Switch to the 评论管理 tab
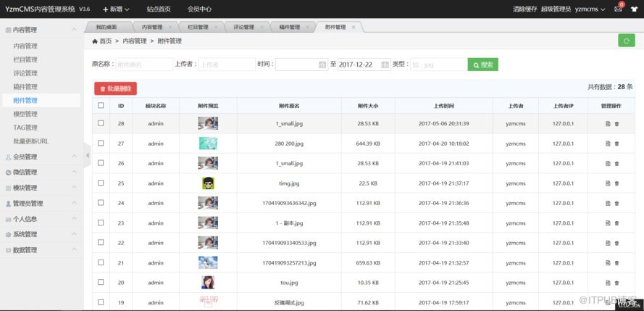Viewport: 644px width, 311px height. (x=244, y=27)
